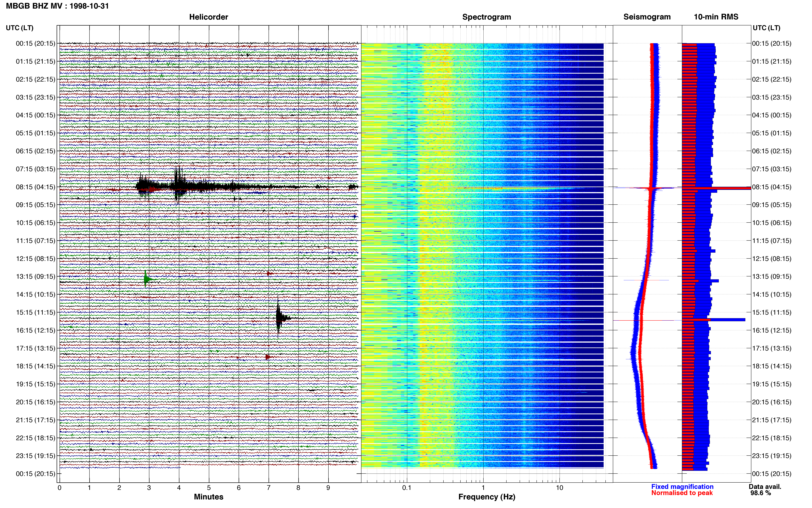Click 'UTC (LT)' header on the right axis
The height and width of the screenshot is (508, 812).
(766, 28)
